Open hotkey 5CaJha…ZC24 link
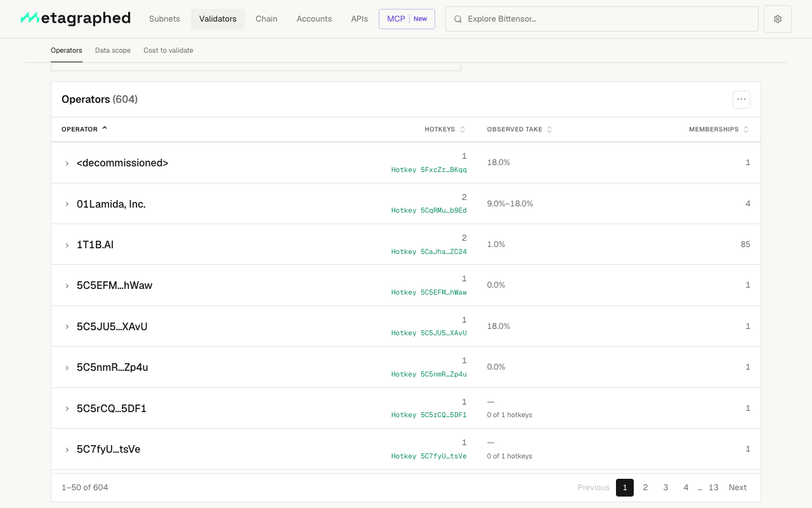The height and width of the screenshot is (508, 812). [x=429, y=251]
